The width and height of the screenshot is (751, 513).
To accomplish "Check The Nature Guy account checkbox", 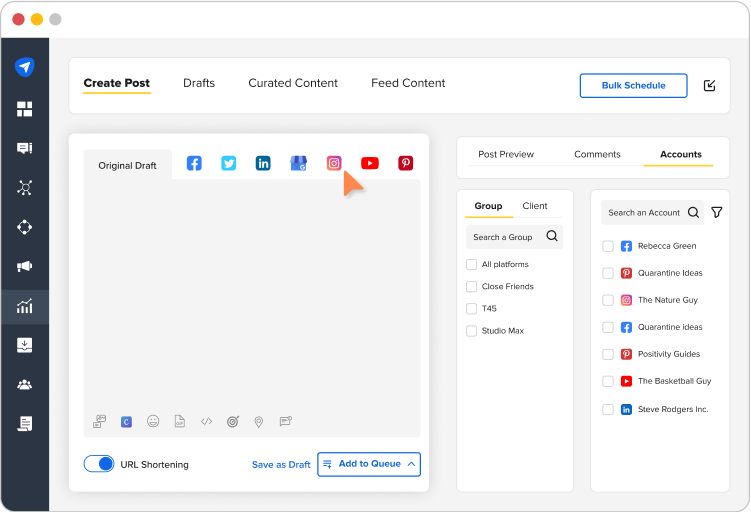I will [x=608, y=300].
